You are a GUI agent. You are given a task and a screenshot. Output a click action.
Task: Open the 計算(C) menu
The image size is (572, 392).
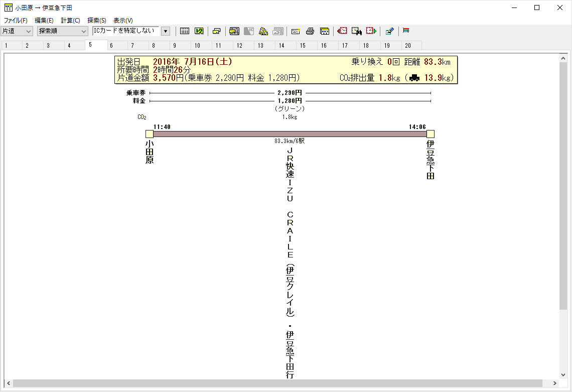coord(70,21)
